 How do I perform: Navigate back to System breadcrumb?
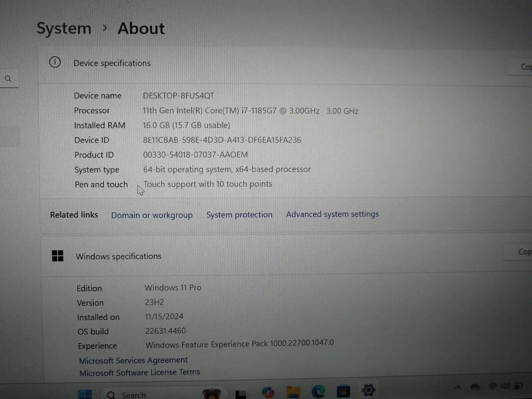coord(64,28)
